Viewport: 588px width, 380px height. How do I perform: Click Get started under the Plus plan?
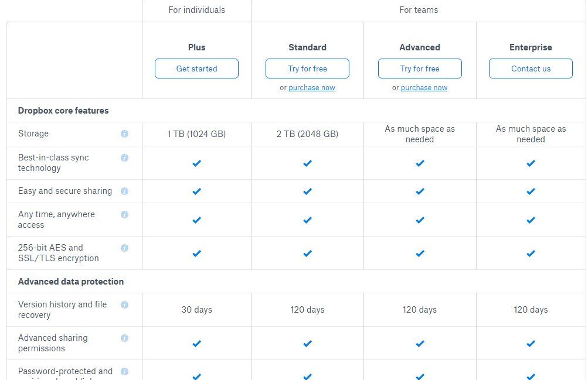click(196, 69)
